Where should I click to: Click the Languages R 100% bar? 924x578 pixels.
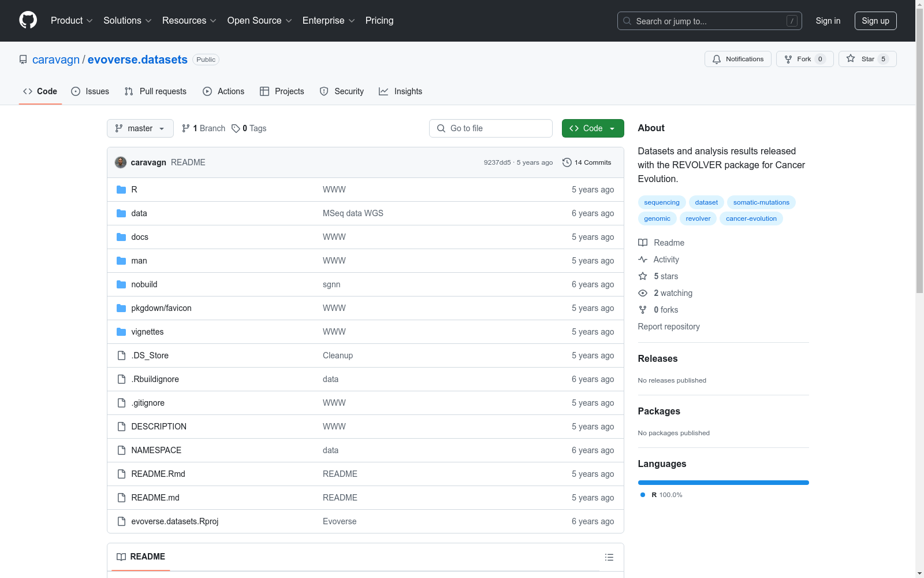pos(724,483)
